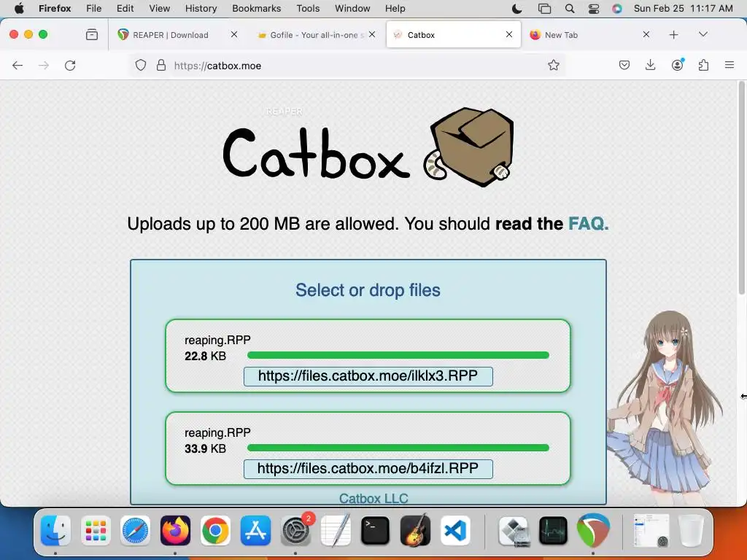Expand the list all tabs chevron
Screen dimensions: 747x560
coord(703,34)
